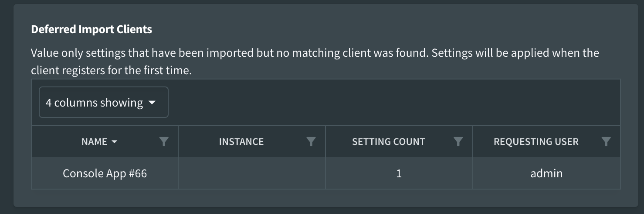644x214 pixels.
Task: Select the admin requesting user cell
Action: point(546,173)
